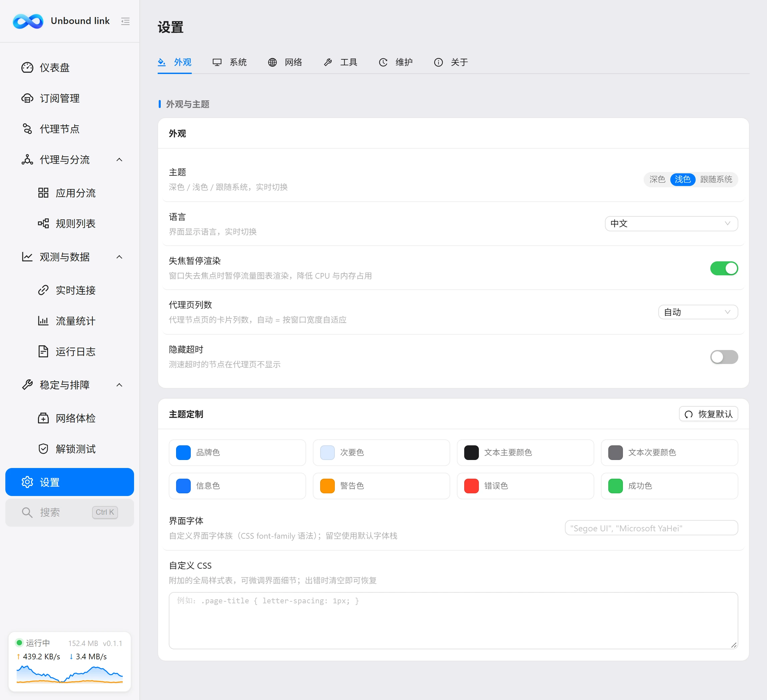Switch to the 工具 tab
767x700 pixels.
340,62
